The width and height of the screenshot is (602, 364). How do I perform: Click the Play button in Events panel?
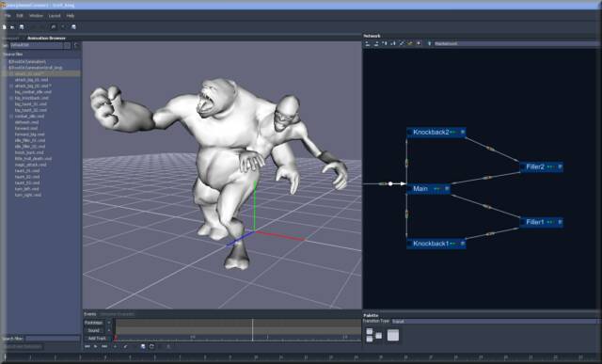(x=96, y=347)
